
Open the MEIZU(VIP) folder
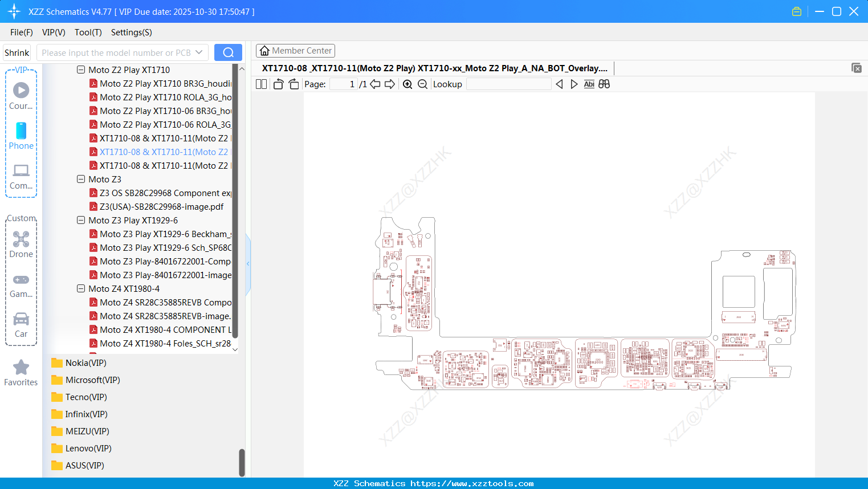click(80, 431)
